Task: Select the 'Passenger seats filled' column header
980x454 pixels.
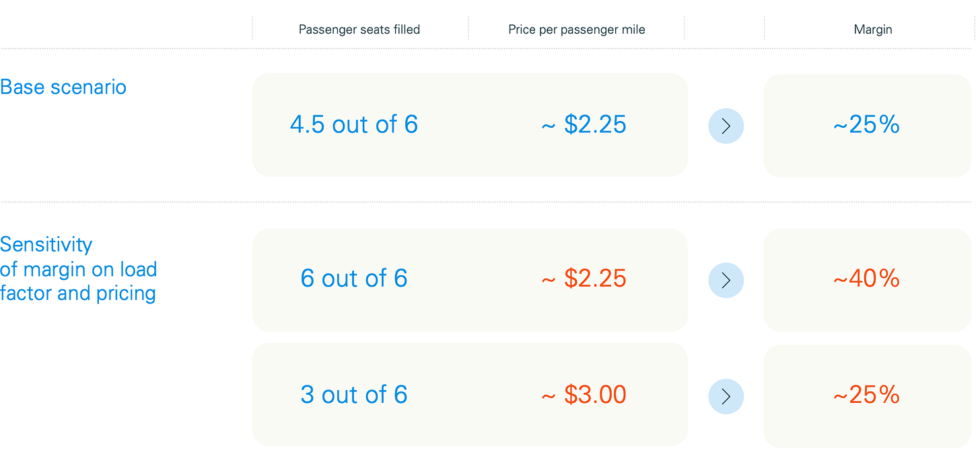Action: [x=359, y=30]
